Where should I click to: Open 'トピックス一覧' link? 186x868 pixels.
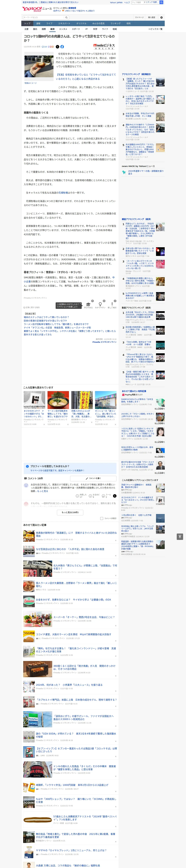click(x=155, y=29)
